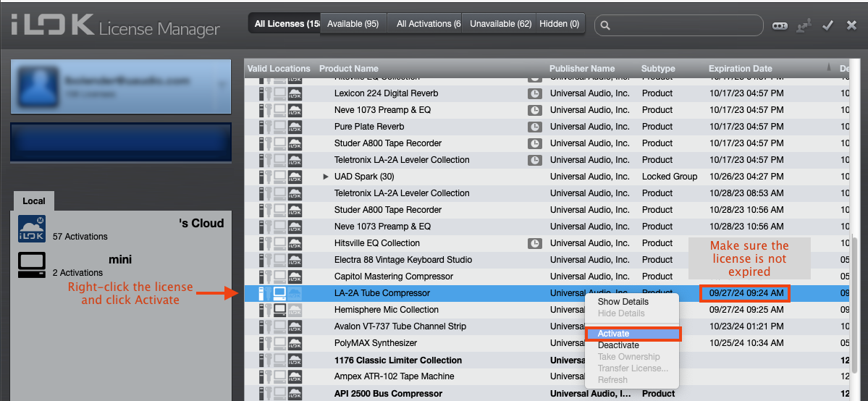Click the Locked Group subtype cell

[669, 177]
